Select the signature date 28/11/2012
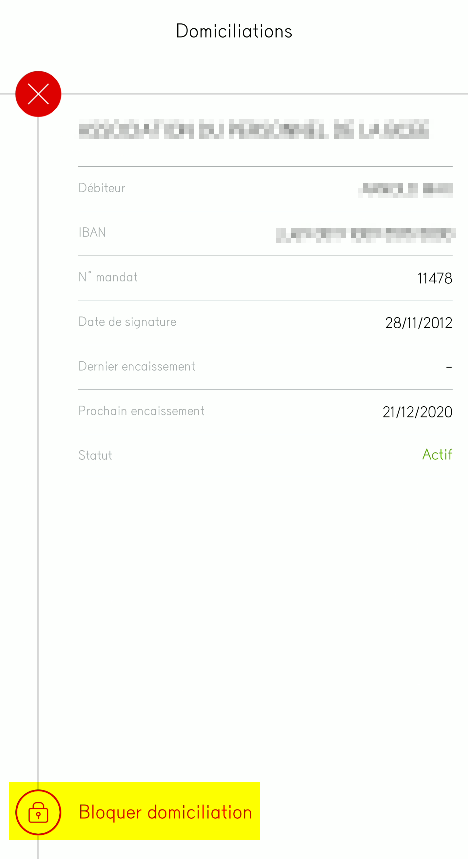The height and width of the screenshot is (859, 468). click(x=419, y=323)
